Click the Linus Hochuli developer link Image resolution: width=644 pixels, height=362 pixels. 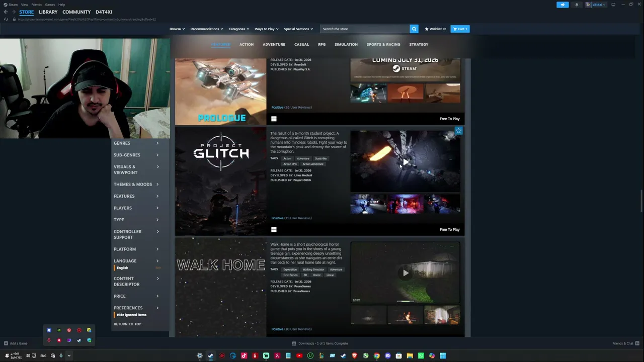pos(303,175)
